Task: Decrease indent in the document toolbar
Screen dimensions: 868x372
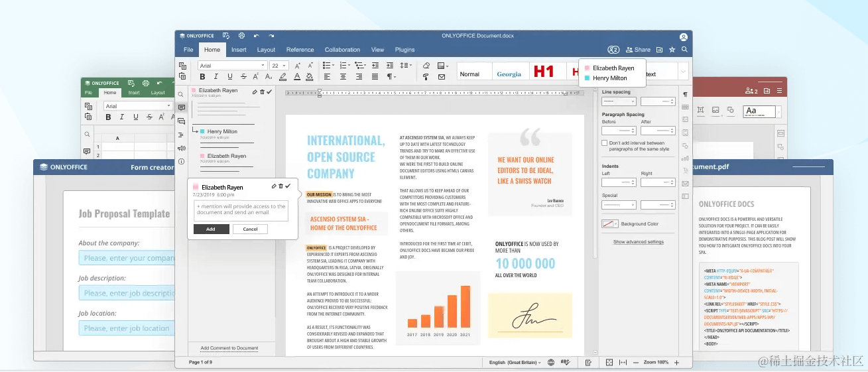Action: click(375, 66)
